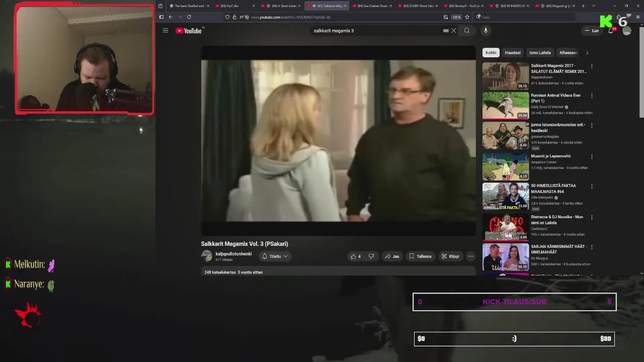Open YouTube notifications bell

[611, 31]
